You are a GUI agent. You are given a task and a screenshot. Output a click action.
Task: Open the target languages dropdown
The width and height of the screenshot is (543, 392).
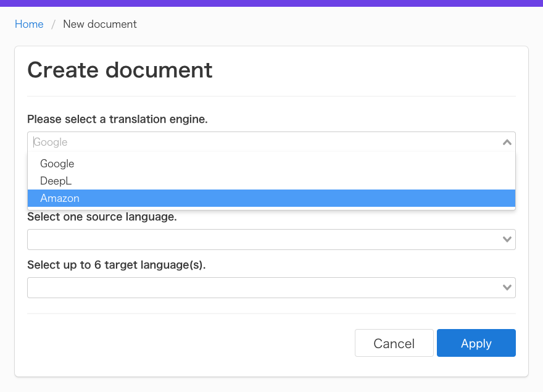tap(271, 288)
